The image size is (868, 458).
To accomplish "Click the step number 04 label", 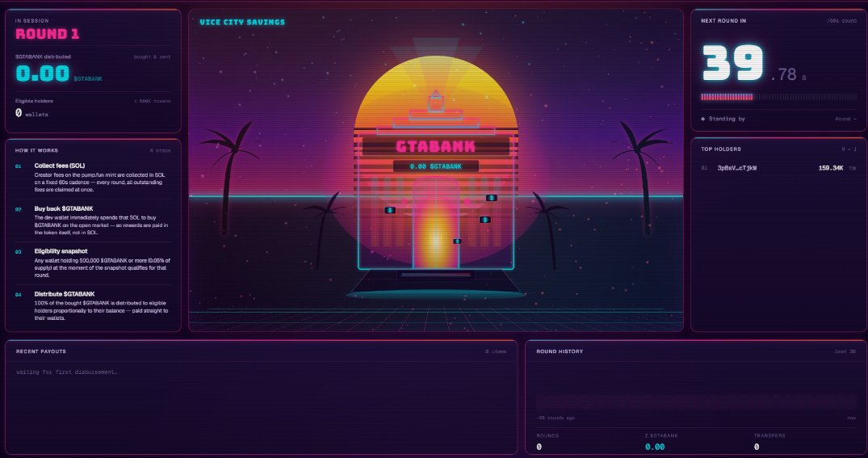I will tap(19, 295).
